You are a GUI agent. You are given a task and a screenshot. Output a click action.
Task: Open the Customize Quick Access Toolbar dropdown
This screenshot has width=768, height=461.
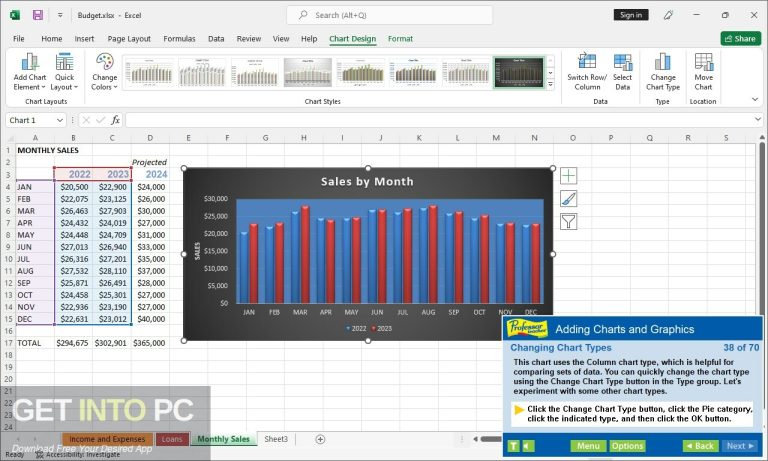60,15
